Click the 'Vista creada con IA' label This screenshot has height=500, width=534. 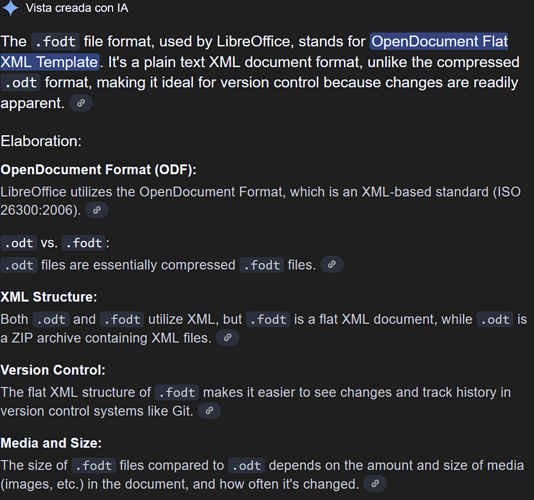(77, 8)
